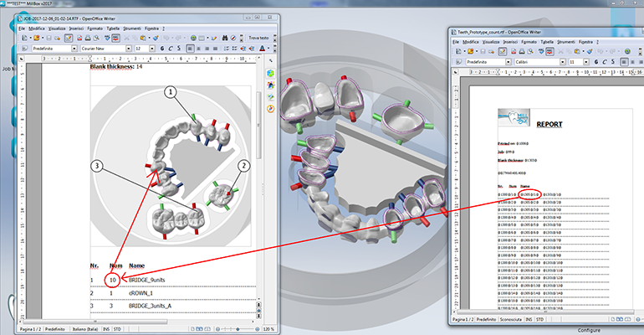
Task: Click Save icon in JOB report window
Action: point(49,38)
